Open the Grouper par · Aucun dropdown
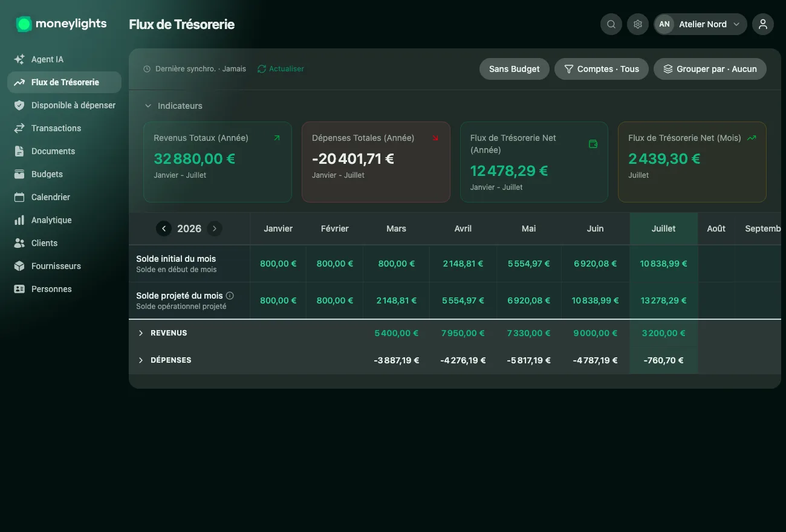The width and height of the screenshot is (786, 532). (x=710, y=69)
